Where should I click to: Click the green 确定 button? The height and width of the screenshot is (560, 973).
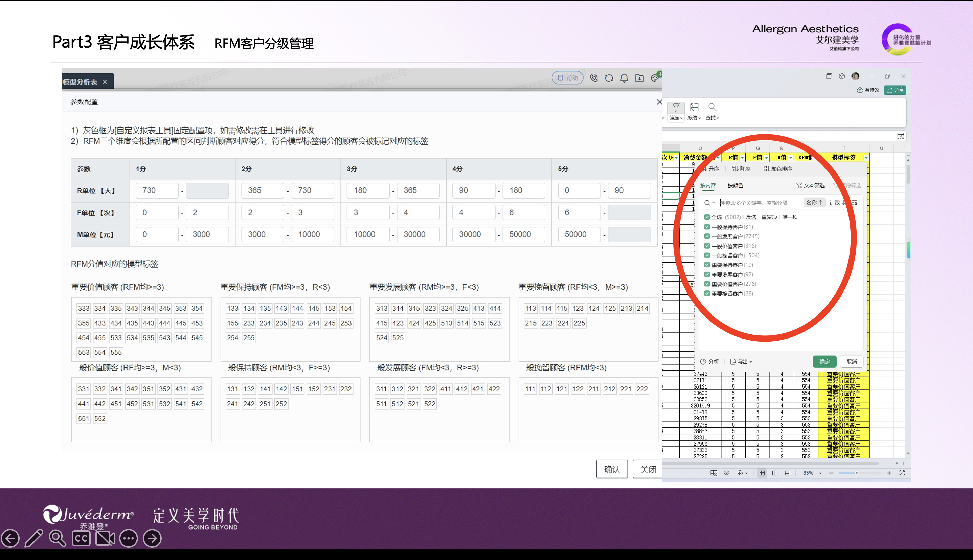(824, 361)
